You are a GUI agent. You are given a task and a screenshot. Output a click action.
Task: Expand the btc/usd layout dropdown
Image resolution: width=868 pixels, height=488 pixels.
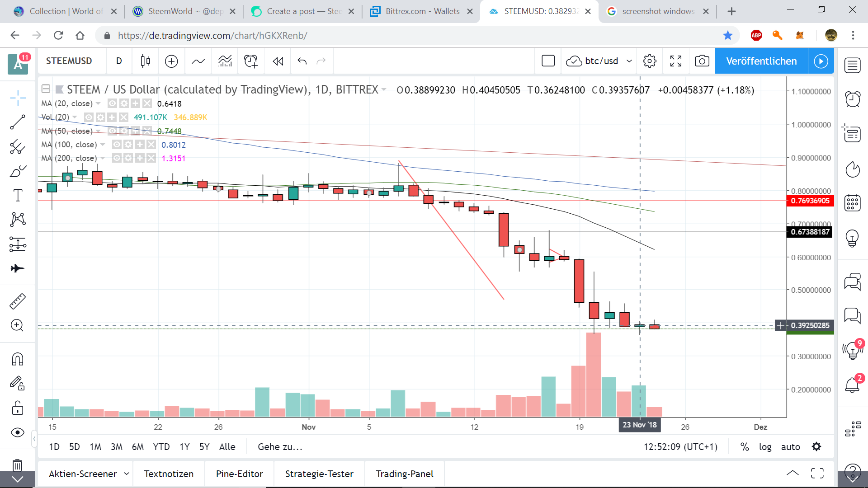click(x=629, y=61)
